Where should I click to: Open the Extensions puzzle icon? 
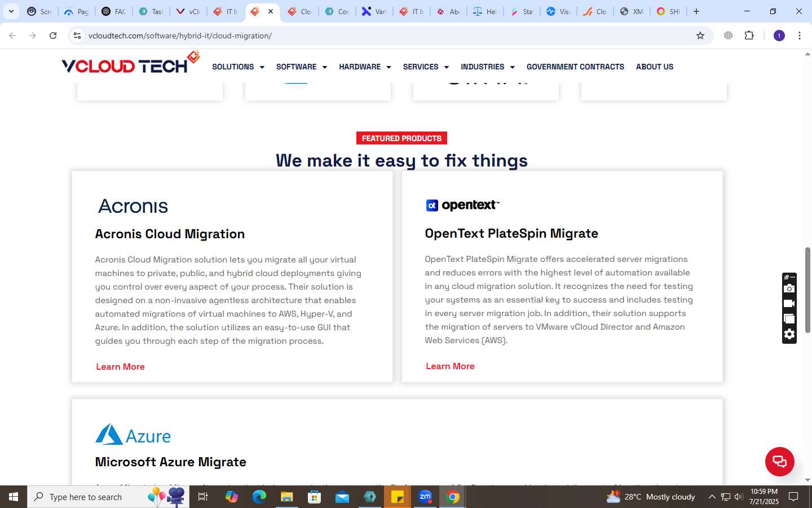click(x=749, y=36)
